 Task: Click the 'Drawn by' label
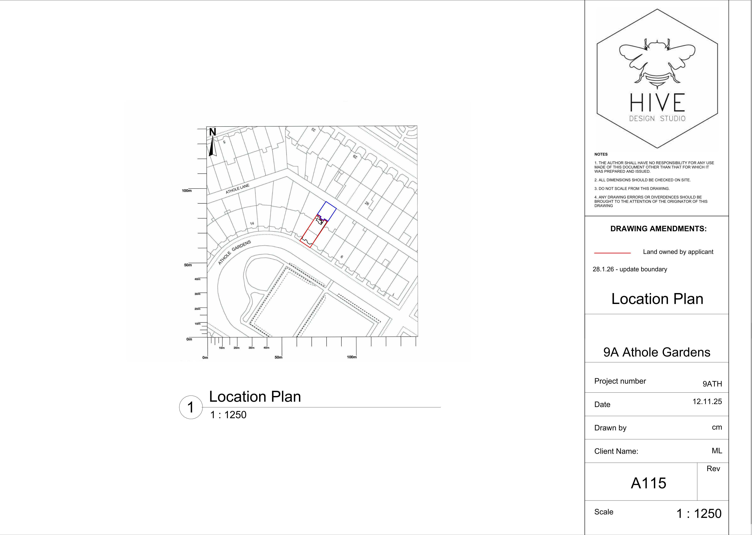pos(610,428)
